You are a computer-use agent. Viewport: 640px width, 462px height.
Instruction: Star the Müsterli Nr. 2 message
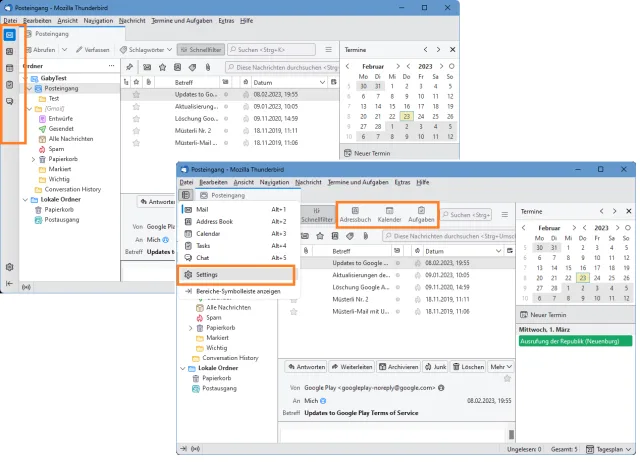[136, 131]
